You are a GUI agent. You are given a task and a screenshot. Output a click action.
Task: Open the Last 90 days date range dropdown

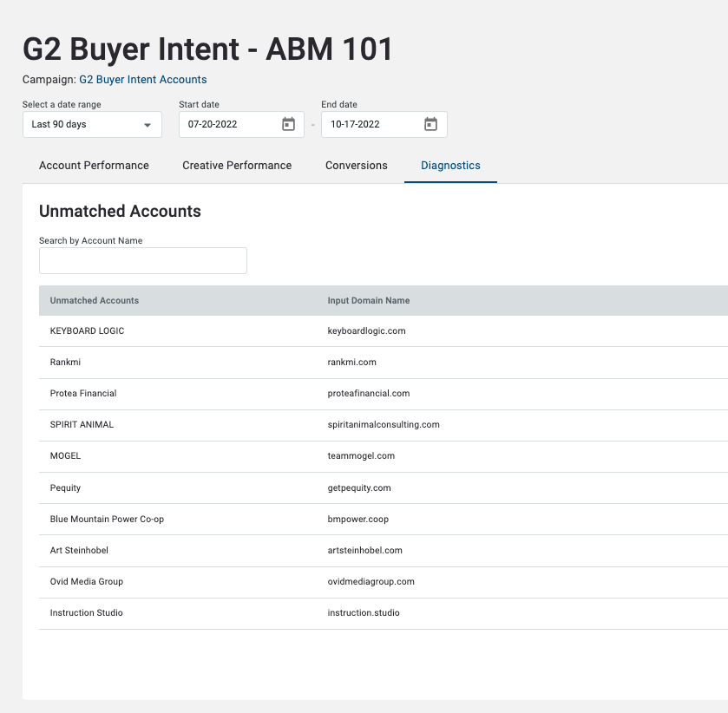(92, 124)
